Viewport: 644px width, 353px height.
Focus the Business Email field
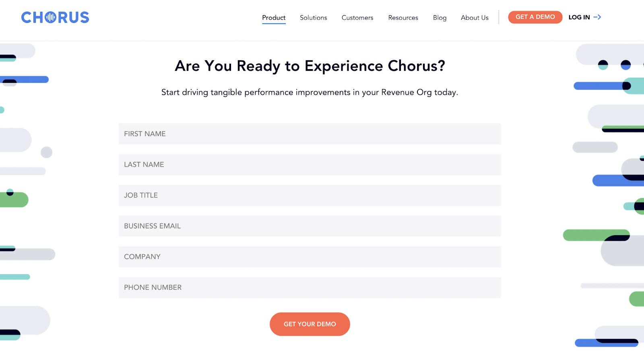point(310,226)
